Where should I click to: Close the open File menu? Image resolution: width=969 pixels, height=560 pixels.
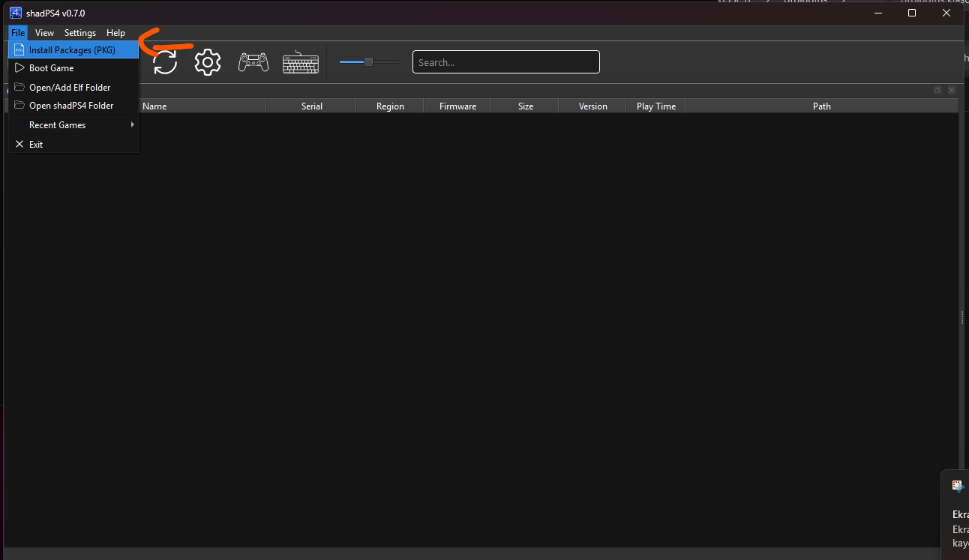18,33
